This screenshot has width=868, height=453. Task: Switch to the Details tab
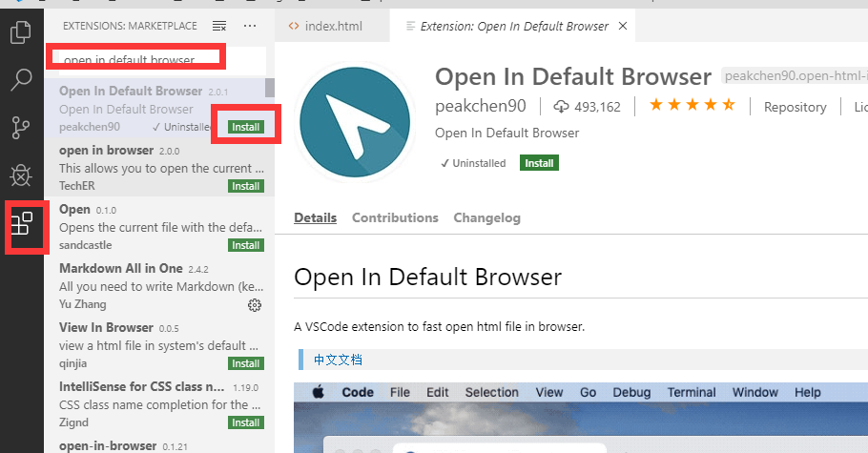coord(315,217)
